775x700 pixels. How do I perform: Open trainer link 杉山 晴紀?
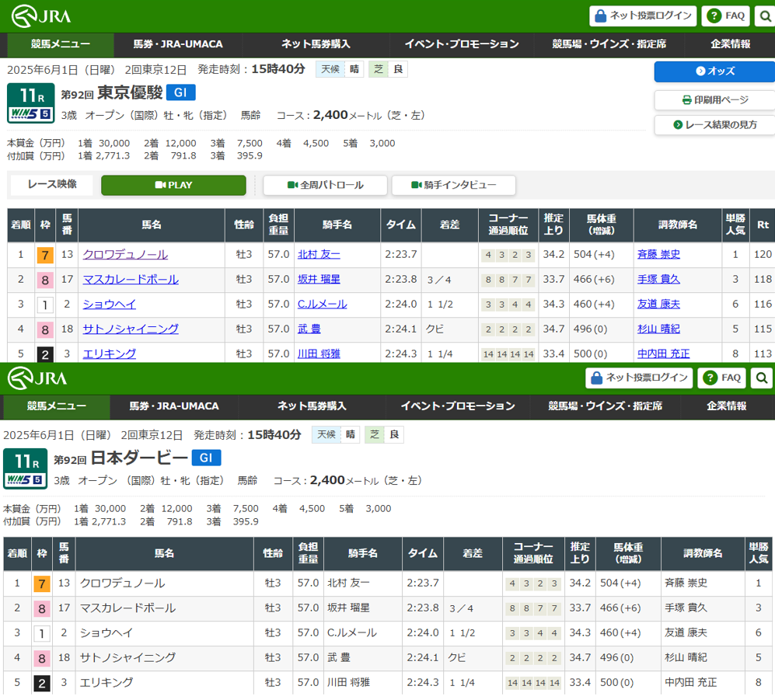[658, 329]
